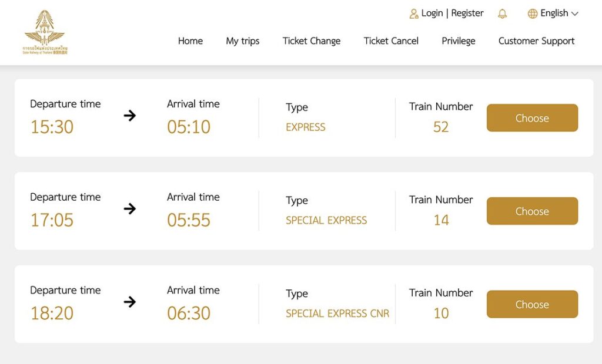Expand the English language dropdown chevron
The image size is (602, 364).
pyautogui.click(x=575, y=14)
